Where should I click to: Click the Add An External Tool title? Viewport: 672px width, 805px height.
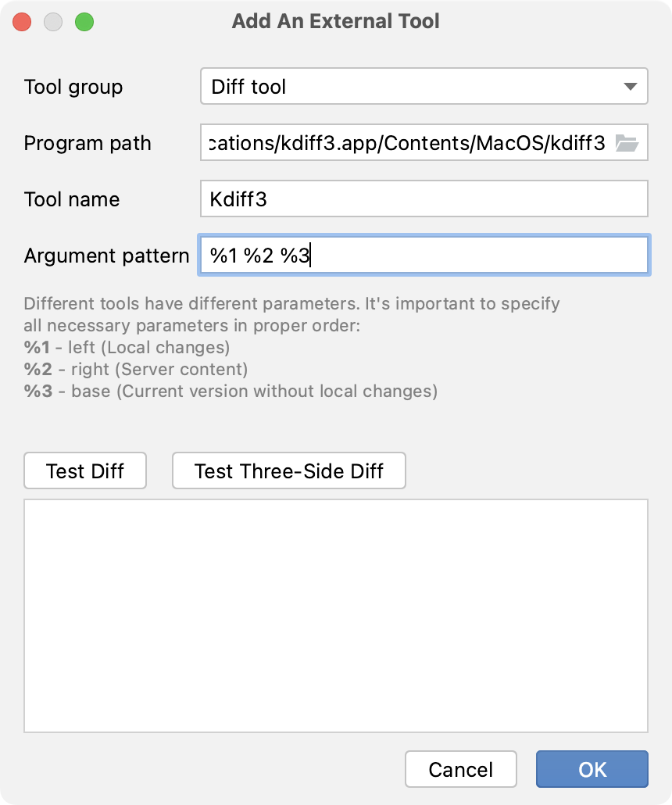tap(336, 21)
